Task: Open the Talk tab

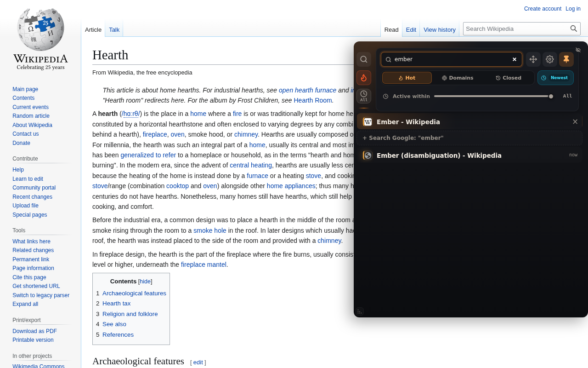Action: tap(114, 29)
